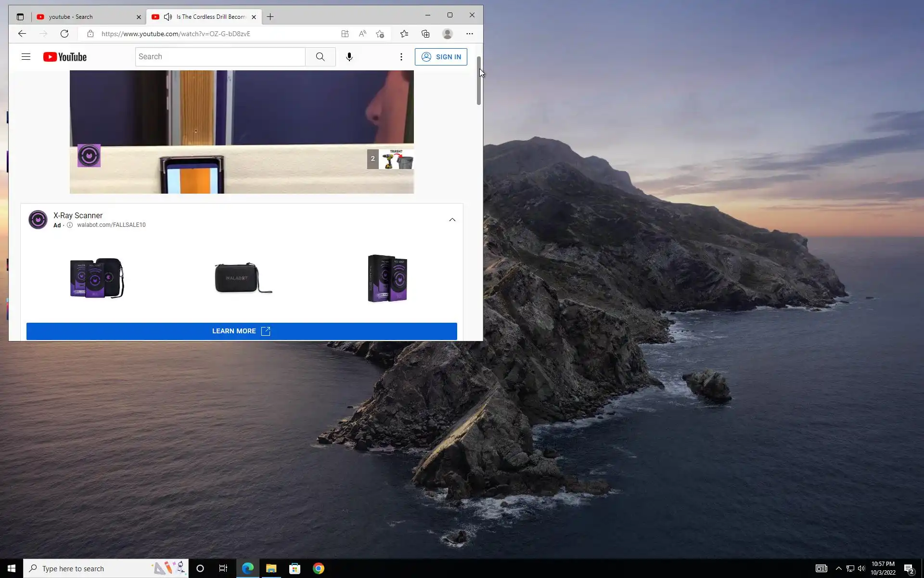Viewport: 924px width, 578px height.
Task: Mute the Cordless Drill tab audio
Action: [167, 17]
